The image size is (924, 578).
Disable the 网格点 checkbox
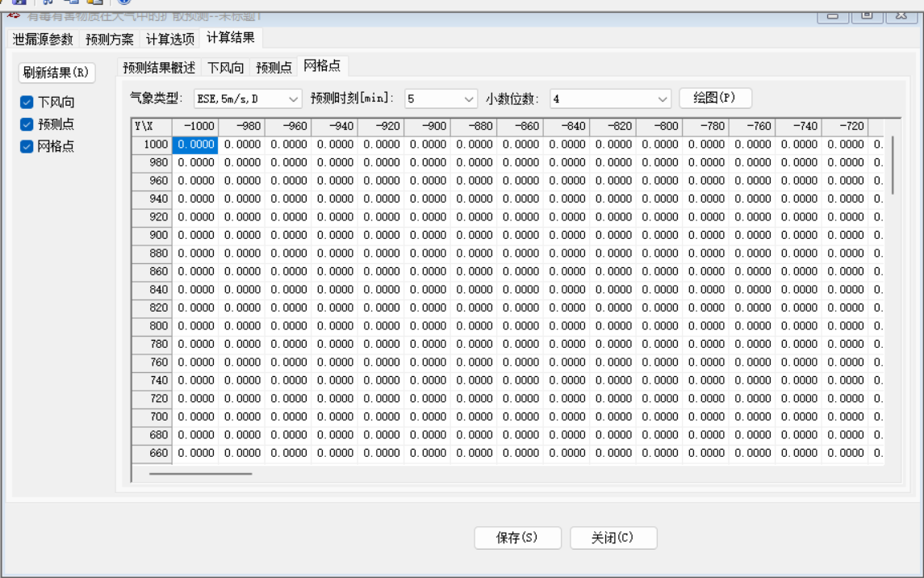27,146
